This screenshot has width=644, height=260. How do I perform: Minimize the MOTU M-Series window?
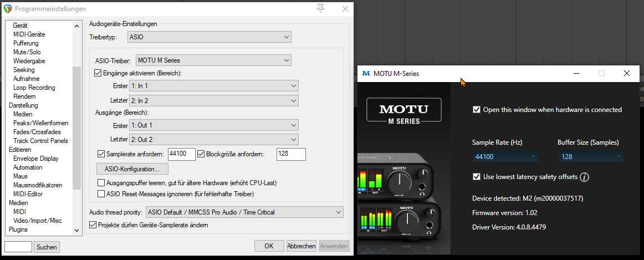click(576, 74)
